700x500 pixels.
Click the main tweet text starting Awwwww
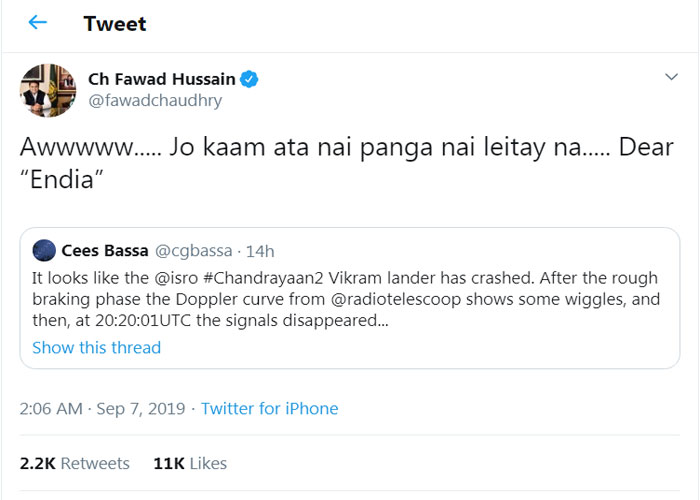(346, 163)
